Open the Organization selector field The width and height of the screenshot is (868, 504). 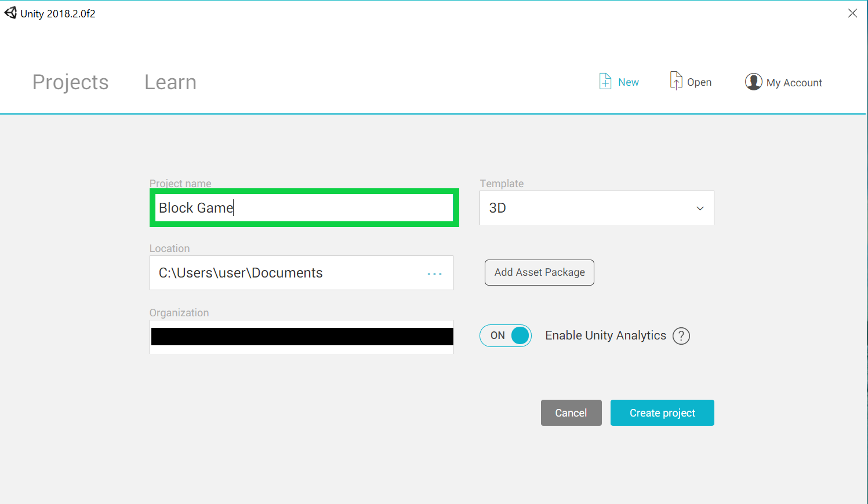(302, 337)
